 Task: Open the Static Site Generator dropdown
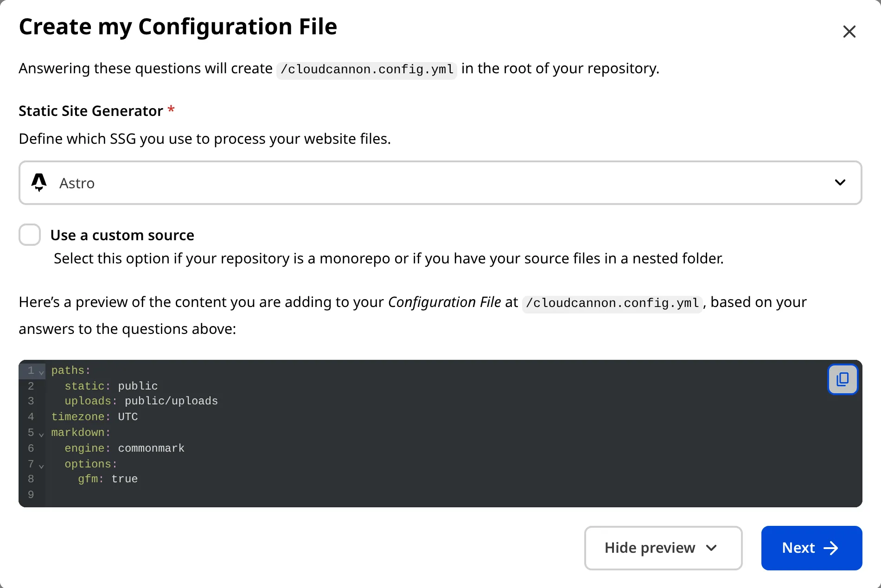(840, 183)
